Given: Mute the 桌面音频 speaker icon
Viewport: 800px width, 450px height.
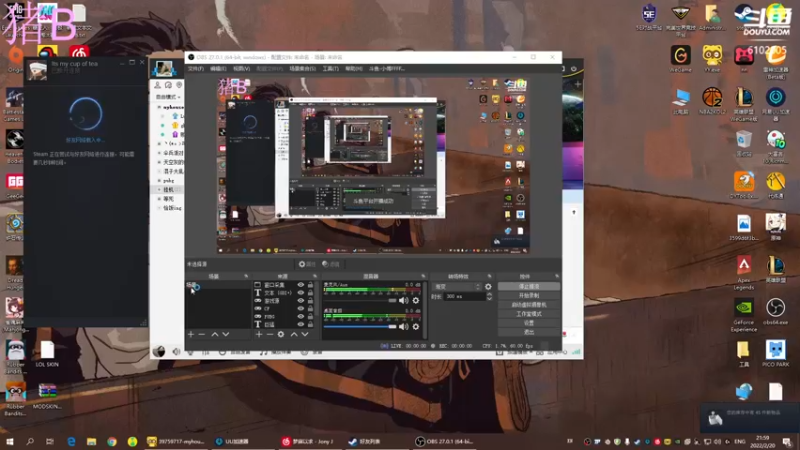Looking at the screenshot, I should click(x=404, y=327).
